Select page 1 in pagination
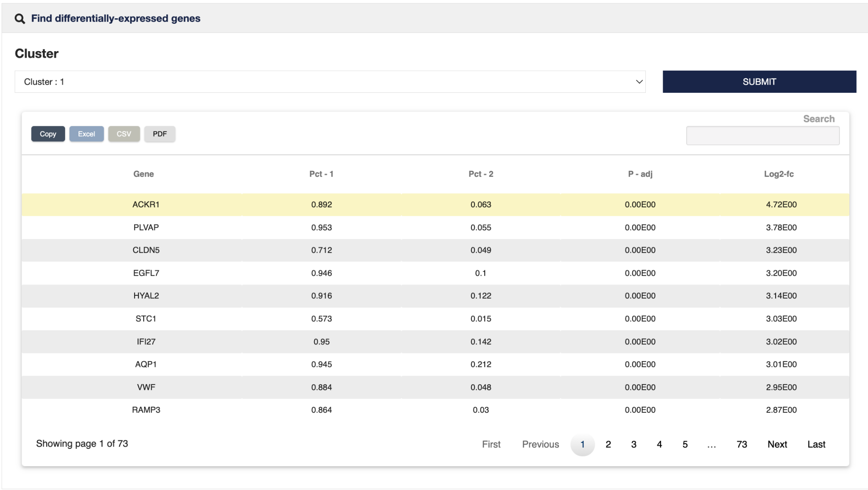 [582, 444]
